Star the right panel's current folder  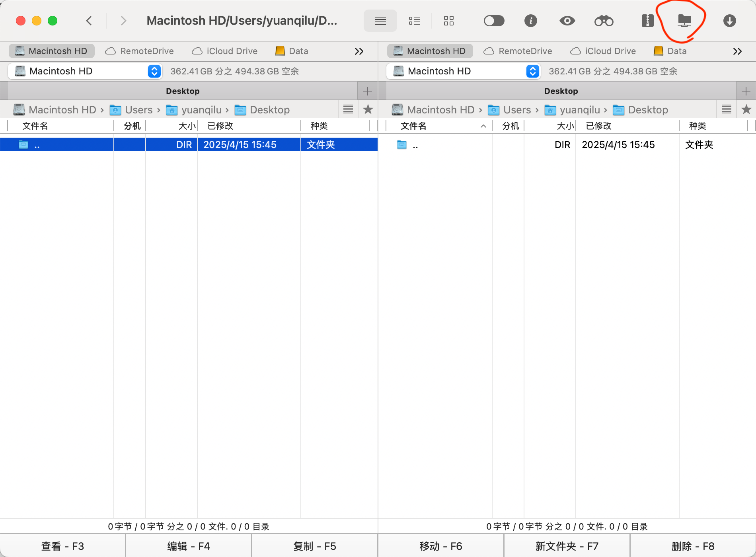pos(746,109)
